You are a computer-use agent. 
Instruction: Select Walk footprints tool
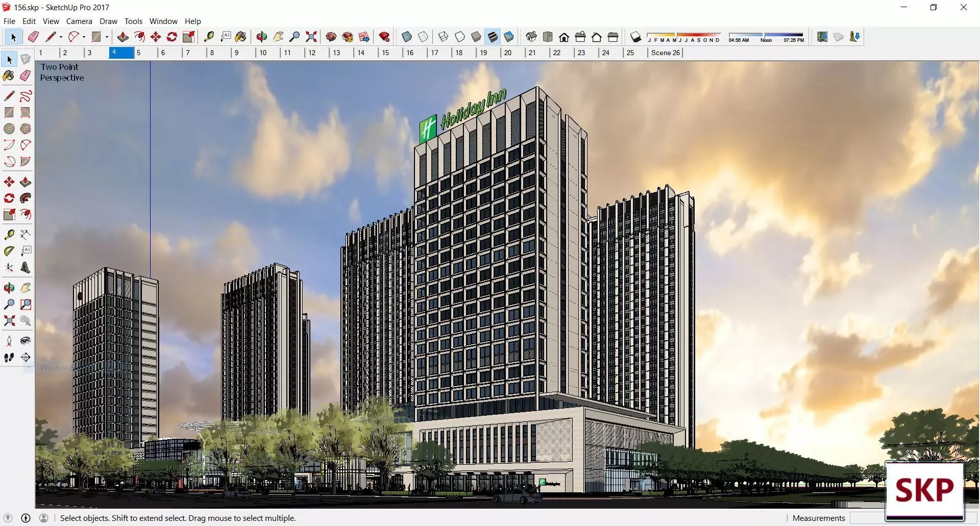click(x=9, y=357)
